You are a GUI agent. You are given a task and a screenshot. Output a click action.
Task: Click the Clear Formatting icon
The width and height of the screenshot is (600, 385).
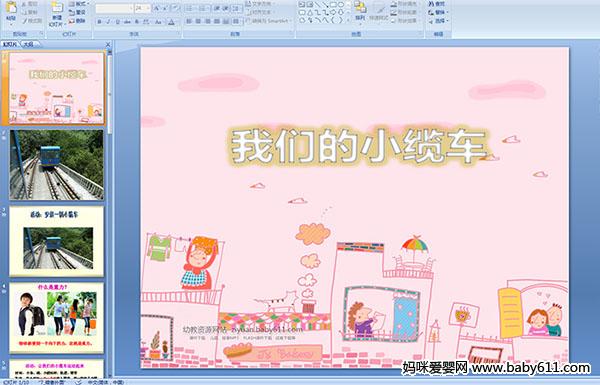[175, 8]
